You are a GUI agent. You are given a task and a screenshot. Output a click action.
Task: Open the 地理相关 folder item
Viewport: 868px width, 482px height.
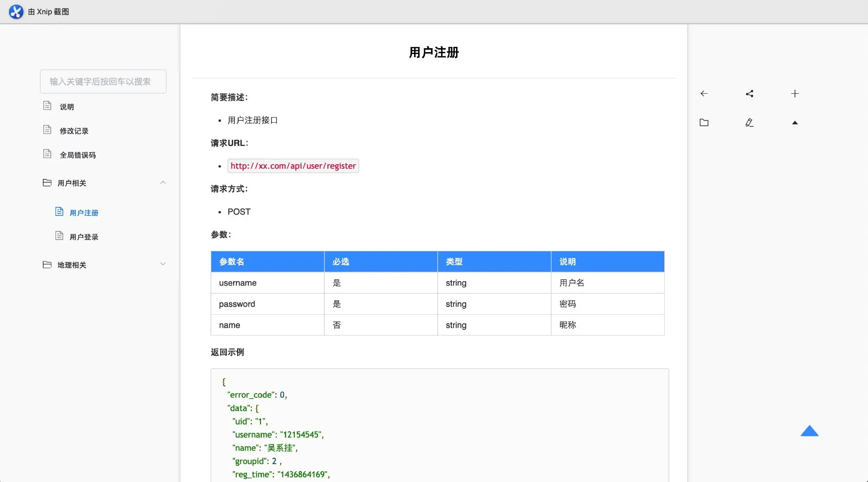[71, 265]
